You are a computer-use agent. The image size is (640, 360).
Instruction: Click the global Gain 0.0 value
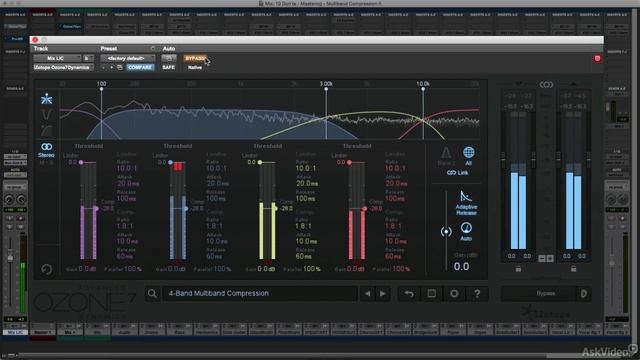[x=461, y=267]
